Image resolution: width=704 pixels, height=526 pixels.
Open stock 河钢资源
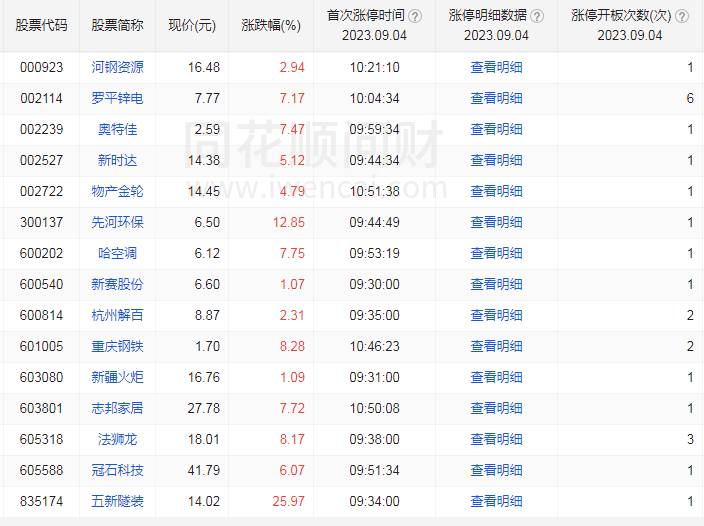click(x=118, y=67)
